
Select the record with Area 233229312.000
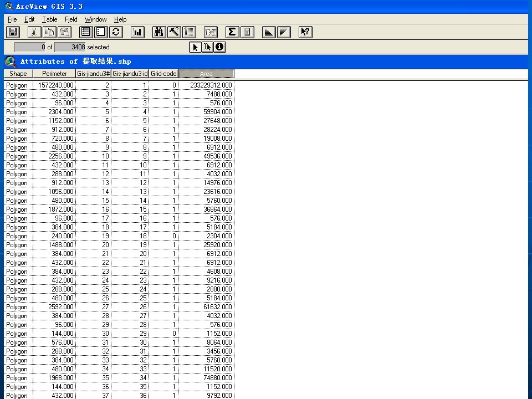(x=119, y=85)
